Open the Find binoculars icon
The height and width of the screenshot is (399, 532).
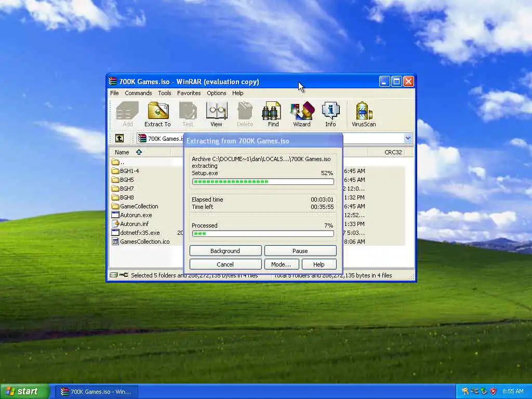pos(273,114)
